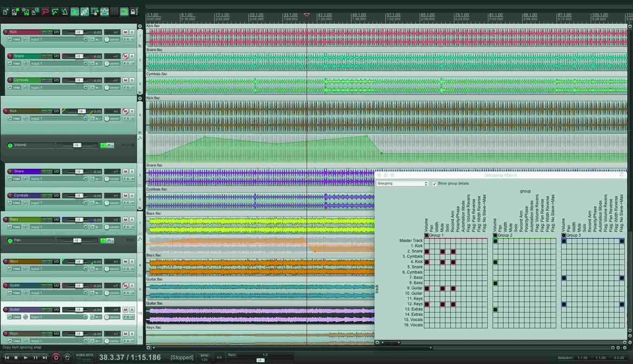
Task: Toggle the Group 1 checkbox in Grouping Matrix
Action: tap(426, 235)
